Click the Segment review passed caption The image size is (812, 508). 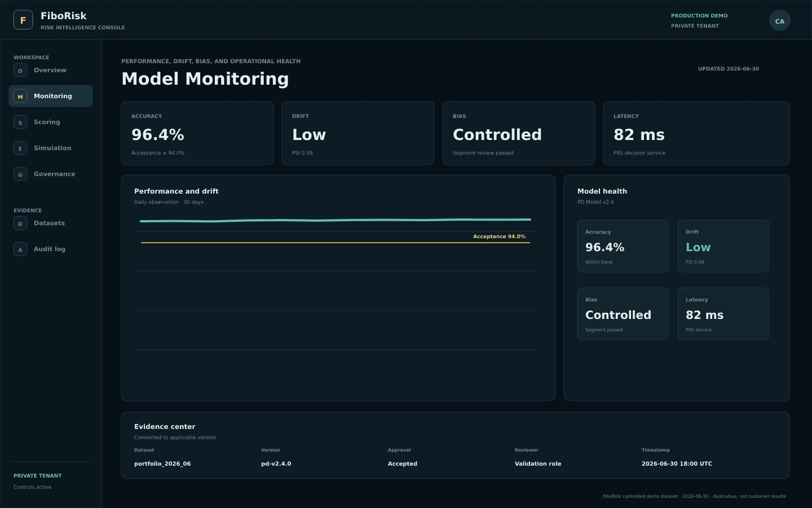483,153
